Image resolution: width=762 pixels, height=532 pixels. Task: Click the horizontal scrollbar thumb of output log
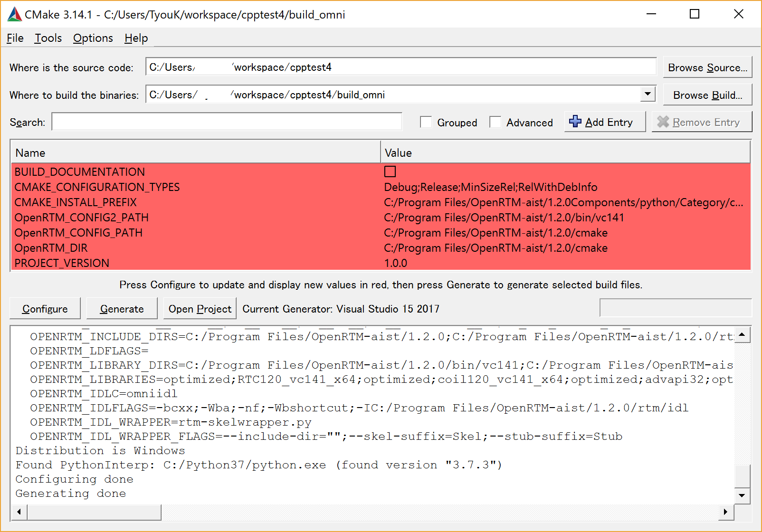click(94, 512)
